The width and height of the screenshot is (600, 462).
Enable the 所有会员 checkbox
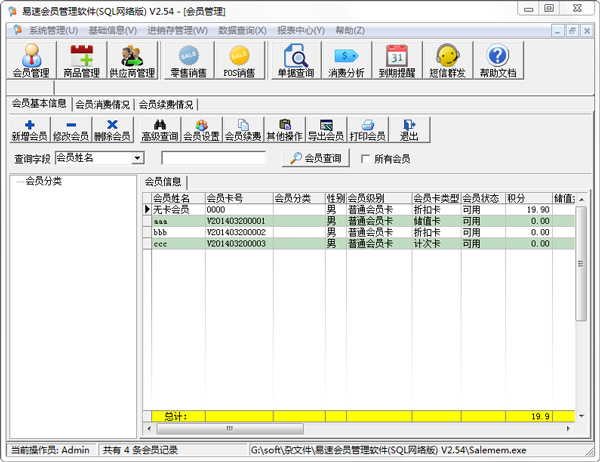365,158
